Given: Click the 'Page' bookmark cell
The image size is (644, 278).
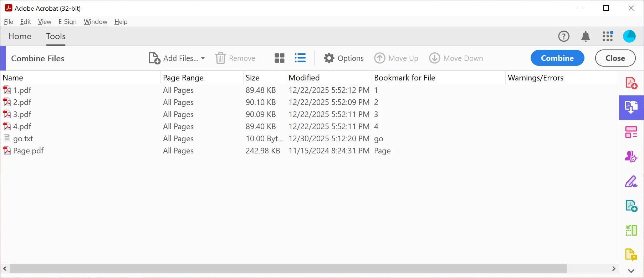Looking at the screenshot, I should tap(382, 151).
